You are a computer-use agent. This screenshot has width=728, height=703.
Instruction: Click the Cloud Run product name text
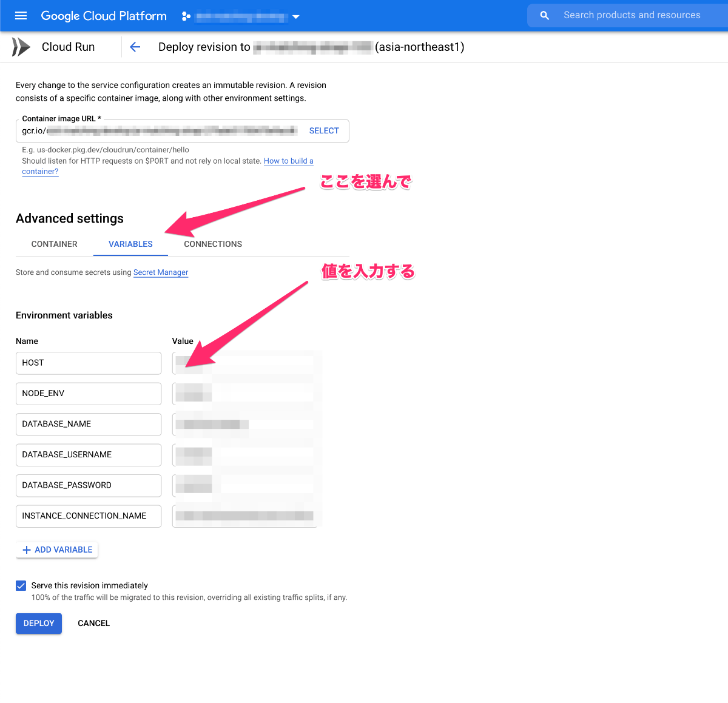[68, 47]
